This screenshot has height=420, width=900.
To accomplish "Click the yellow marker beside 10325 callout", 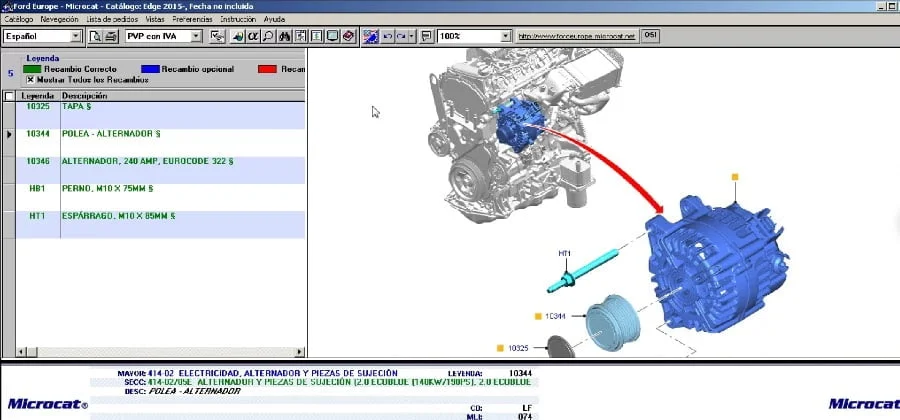I will [501, 348].
